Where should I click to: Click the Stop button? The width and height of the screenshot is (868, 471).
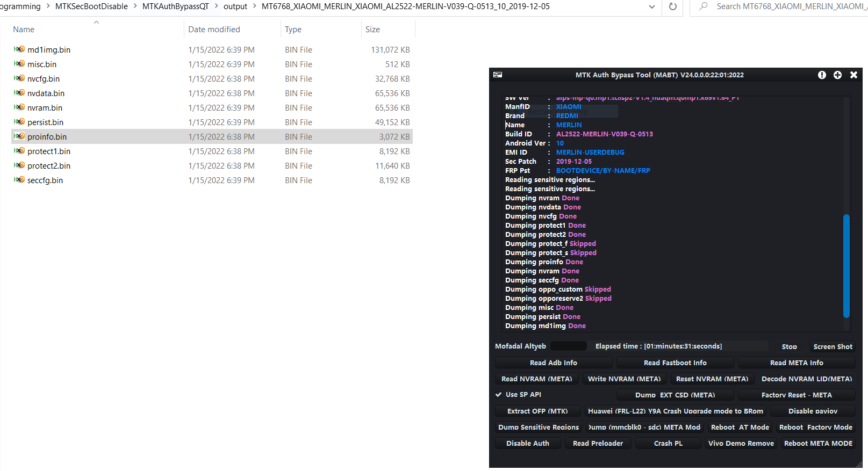point(789,347)
